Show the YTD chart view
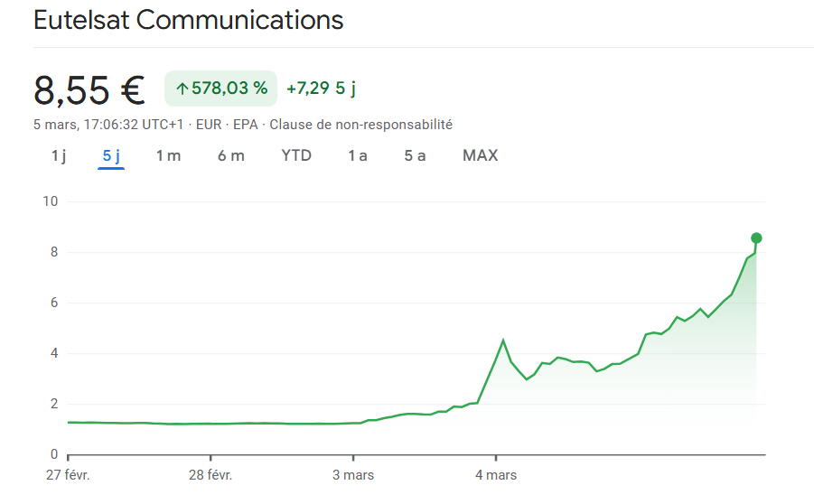 pyautogui.click(x=296, y=155)
